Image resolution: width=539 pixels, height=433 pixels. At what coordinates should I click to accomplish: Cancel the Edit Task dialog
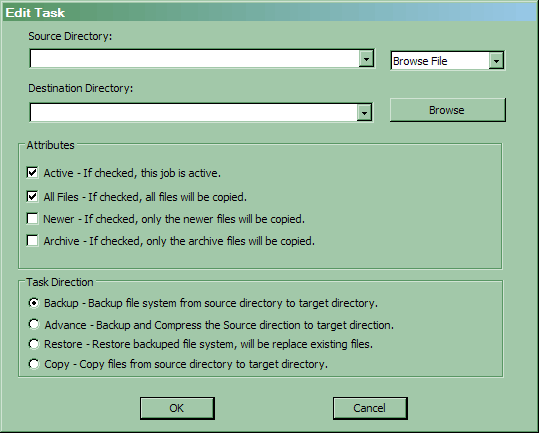[370, 408]
